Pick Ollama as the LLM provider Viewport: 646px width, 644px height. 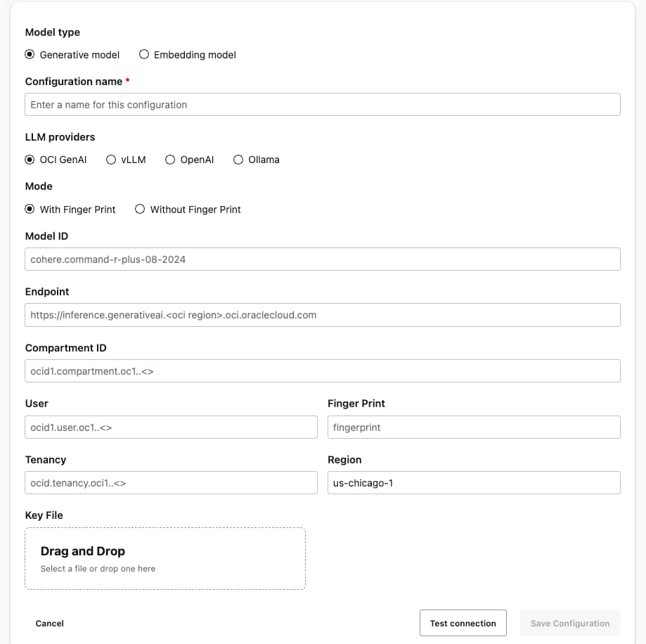coord(238,160)
